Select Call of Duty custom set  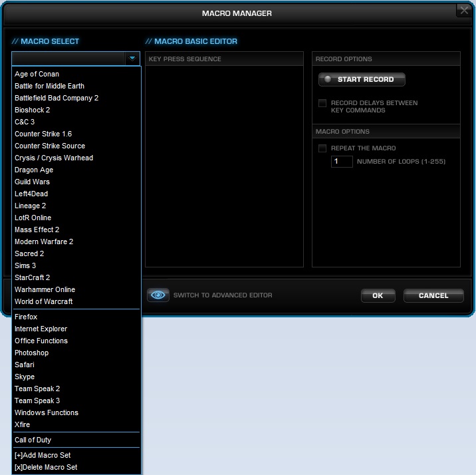point(76,440)
